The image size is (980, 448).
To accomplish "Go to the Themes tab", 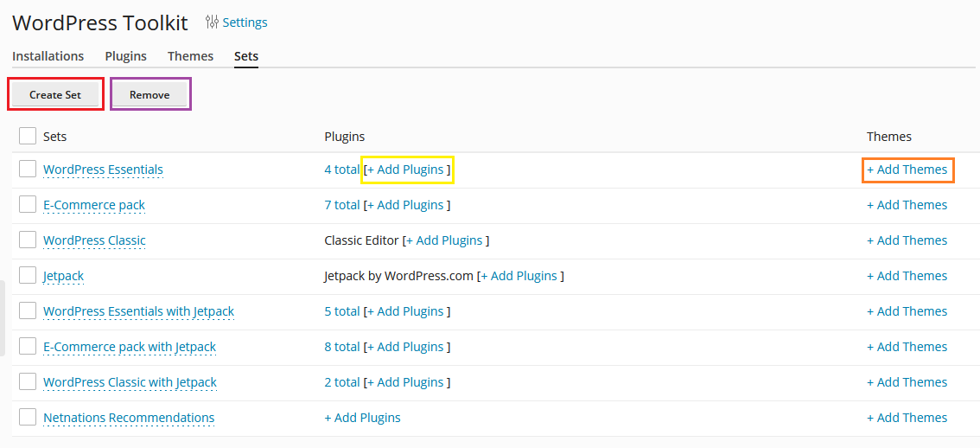I will 191,55.
